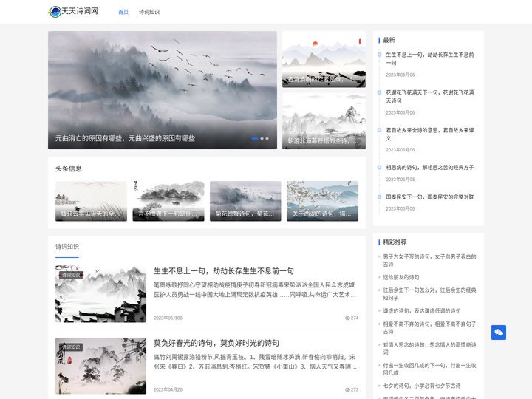This screenshot has width=532, height=399.
Task: Click the view count icon showing 273
Action: 347,389
